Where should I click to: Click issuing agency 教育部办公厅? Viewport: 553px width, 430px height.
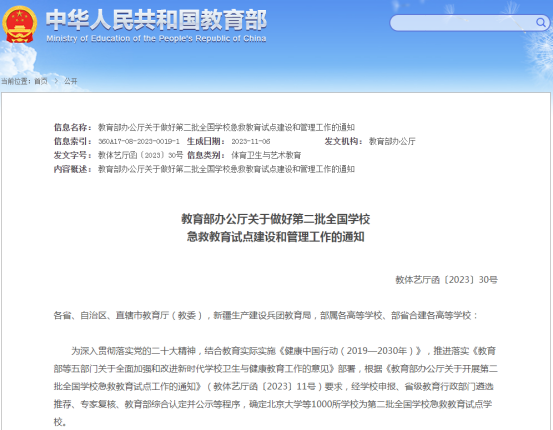(x=392, y=141)
